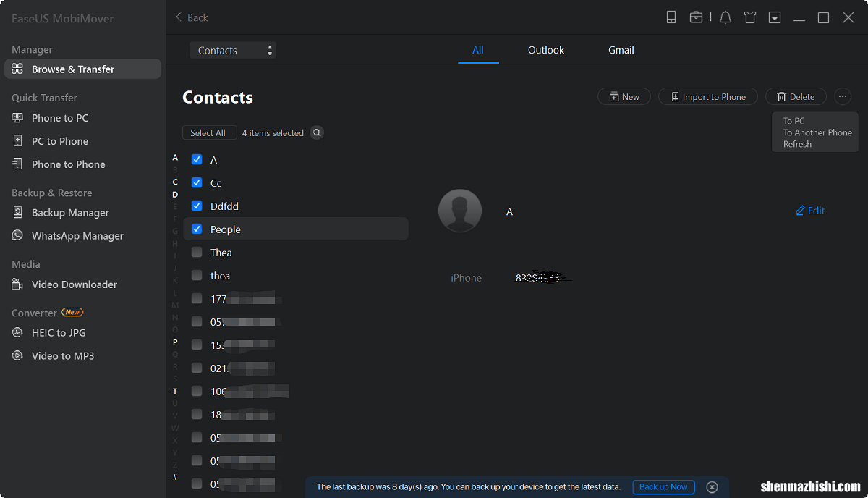This screenshot has height=498, width=868.
Task: Click the Video Downloader icon
Action: (x=17, y=284)
